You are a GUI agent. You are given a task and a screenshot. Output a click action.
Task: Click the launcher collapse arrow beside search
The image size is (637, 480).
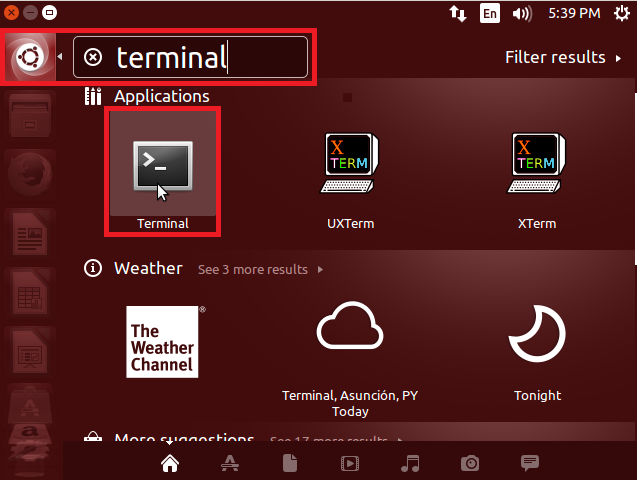coord(60,57)
